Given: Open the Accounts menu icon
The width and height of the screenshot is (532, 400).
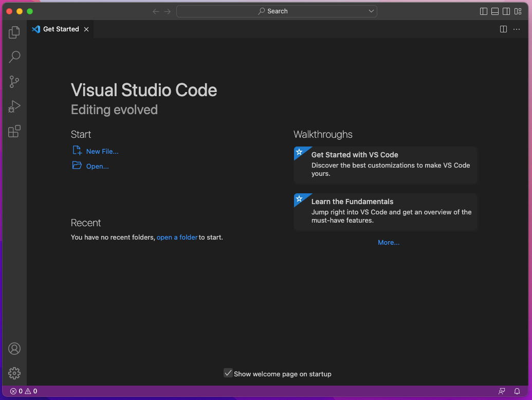Looking at the screenshot, I should click(14, 349).
